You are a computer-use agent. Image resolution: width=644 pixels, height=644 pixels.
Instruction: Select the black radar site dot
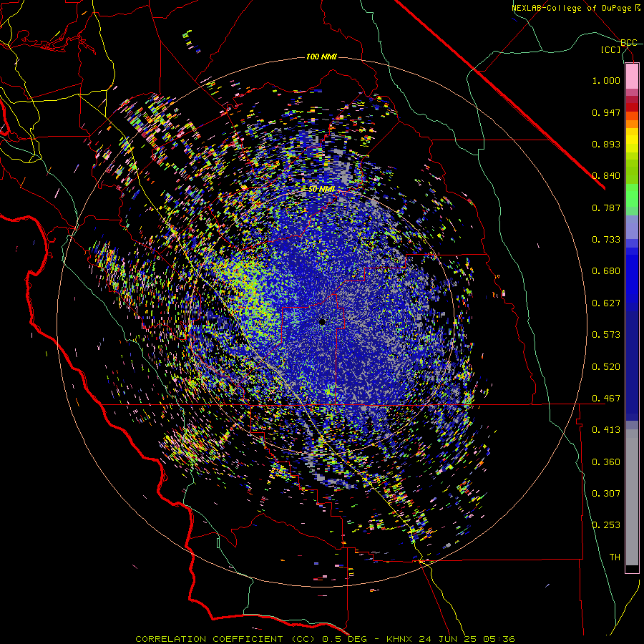pos(323,322)
